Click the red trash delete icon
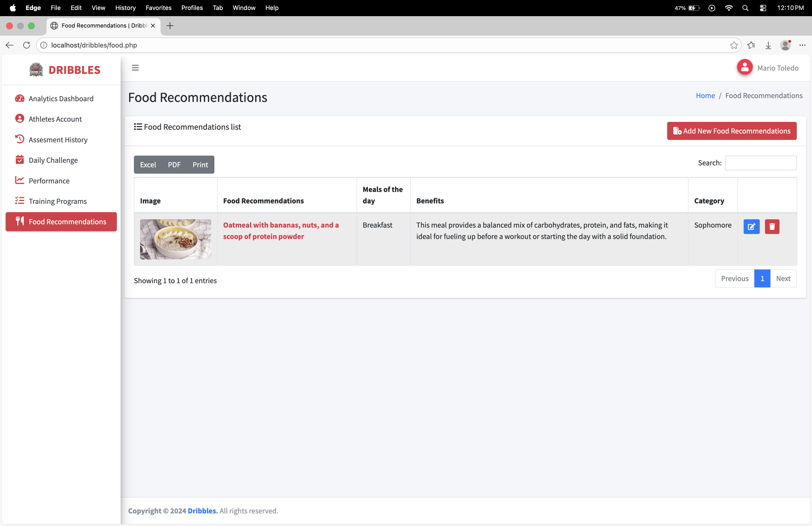This screenshot has width=812, height=526. click(772, 227)
